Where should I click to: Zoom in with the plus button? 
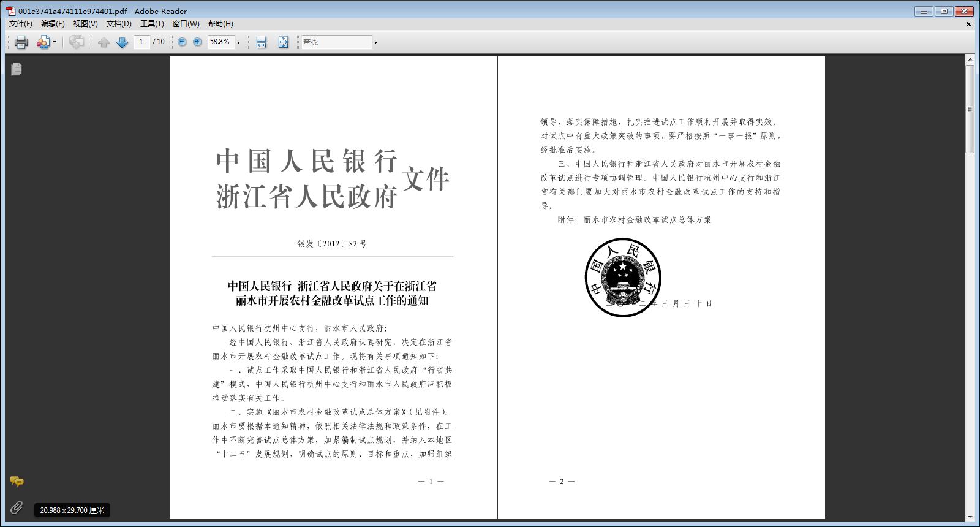click(197, 42)
